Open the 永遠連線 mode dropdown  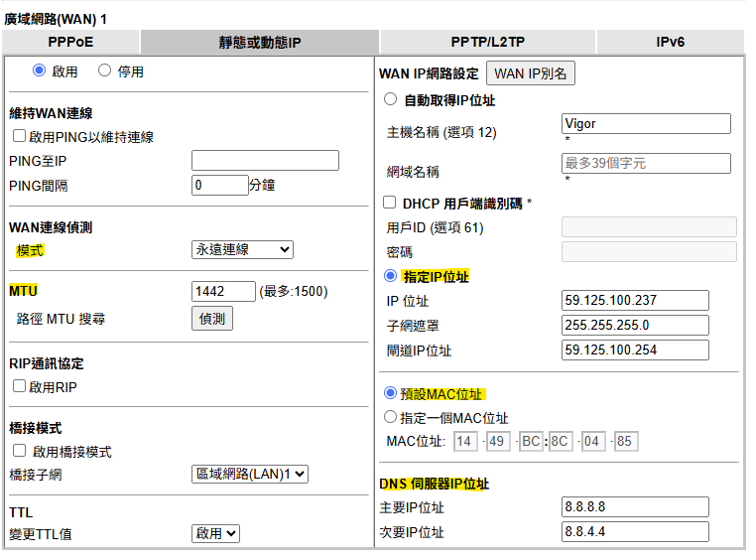coord(242,250)
